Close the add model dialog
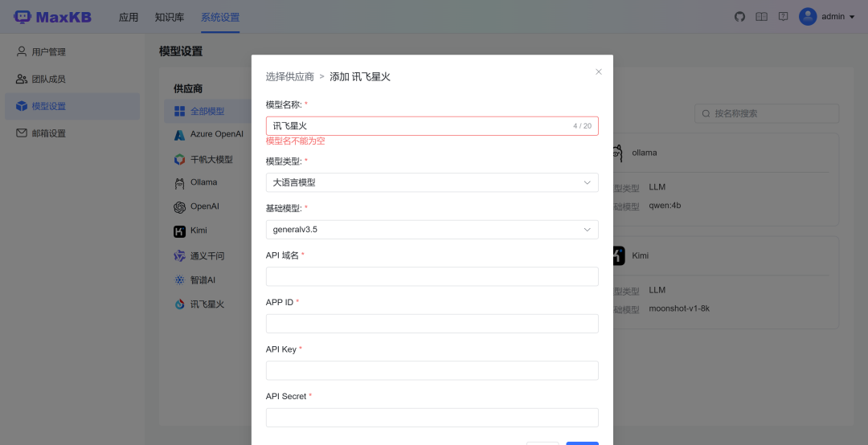 599,71
